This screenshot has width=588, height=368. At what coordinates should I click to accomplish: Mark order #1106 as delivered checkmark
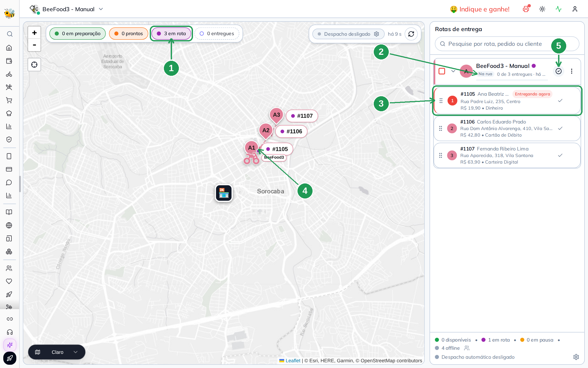(x=560, y=128)
